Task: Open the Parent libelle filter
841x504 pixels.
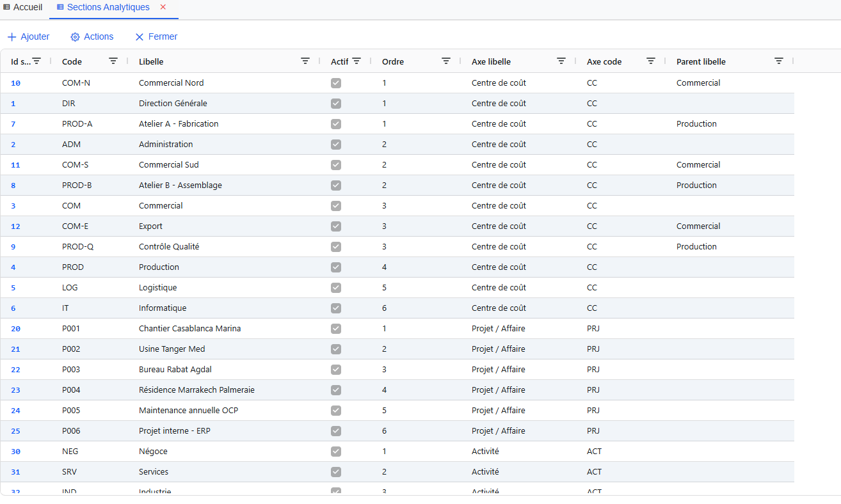Action: pyautogui.click(x=779, y=61)
